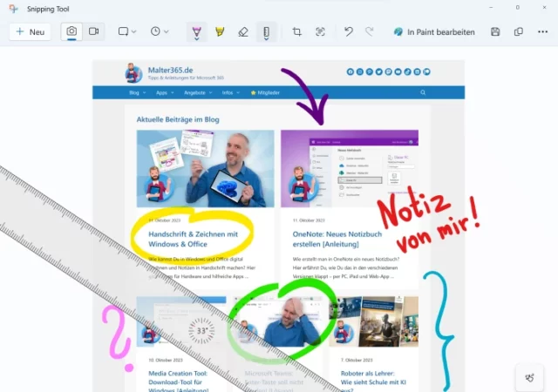
Task: Toggle the ruler tool
Action: coord(266,32)
